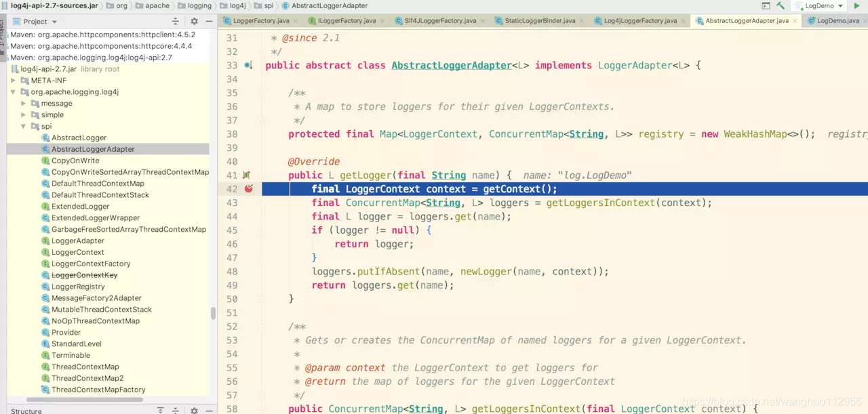The image size is (868, 414).
Task: Collapse the org.apache.logging.log4j package
Action: click(x=13, y=91)
